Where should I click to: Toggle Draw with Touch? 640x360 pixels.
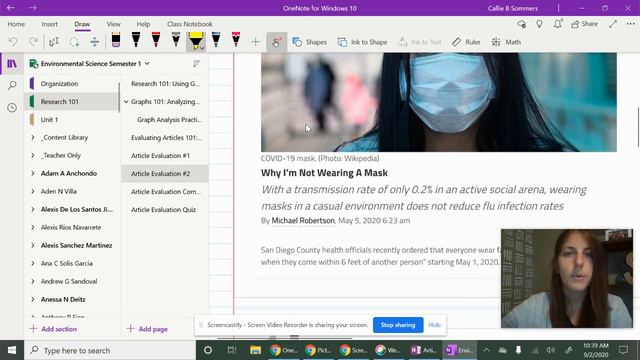coord(277,42)
